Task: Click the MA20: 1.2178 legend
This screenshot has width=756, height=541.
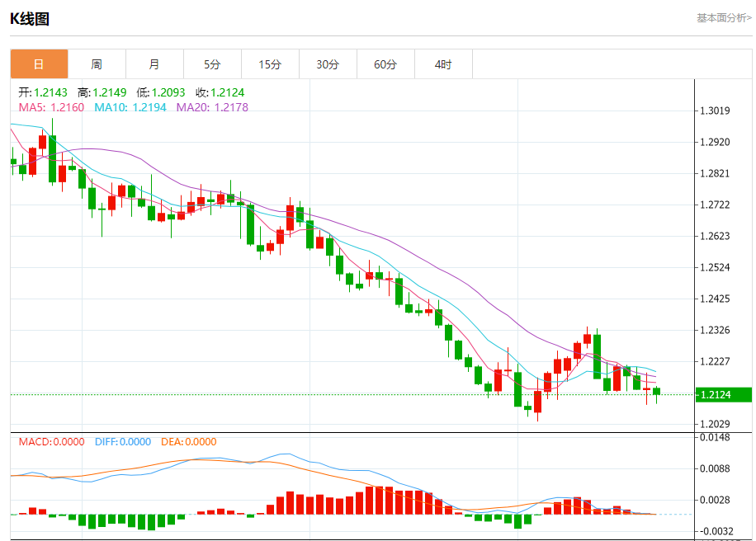Action: point(212,107)
